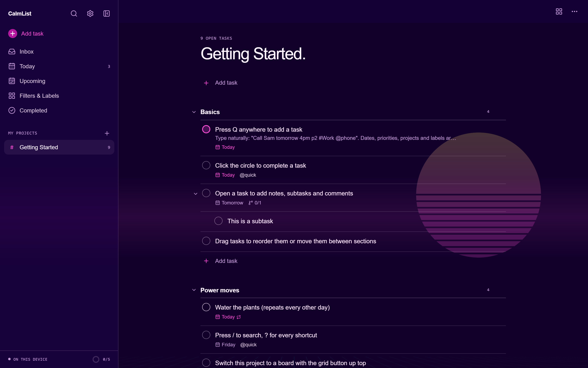
Task: Complete 'Press Q anywhere to add a task'
Action: point(206,129)
